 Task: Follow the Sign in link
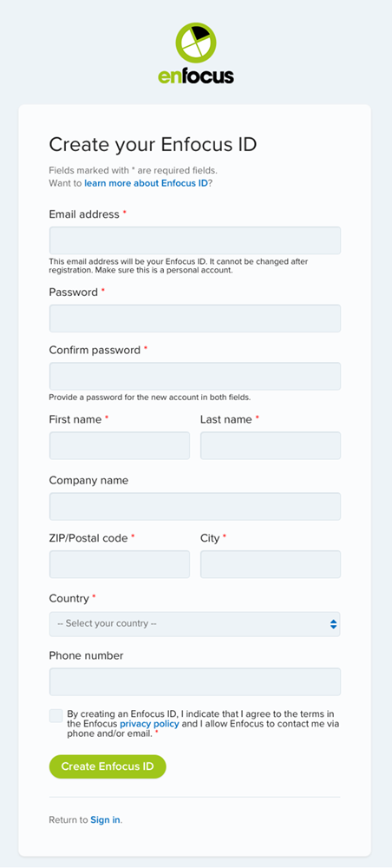(105, 820)
